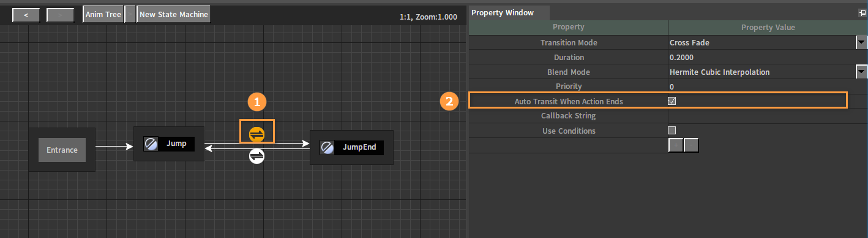This screenshot has height=238, width=868.
Task: Click the first square button below Use Conditions
Action: click(x=676, y=145)
